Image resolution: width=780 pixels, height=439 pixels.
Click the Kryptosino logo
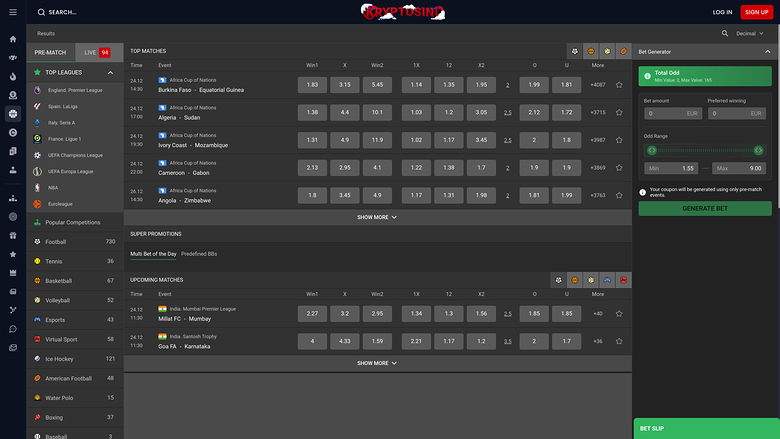(403, 12)
